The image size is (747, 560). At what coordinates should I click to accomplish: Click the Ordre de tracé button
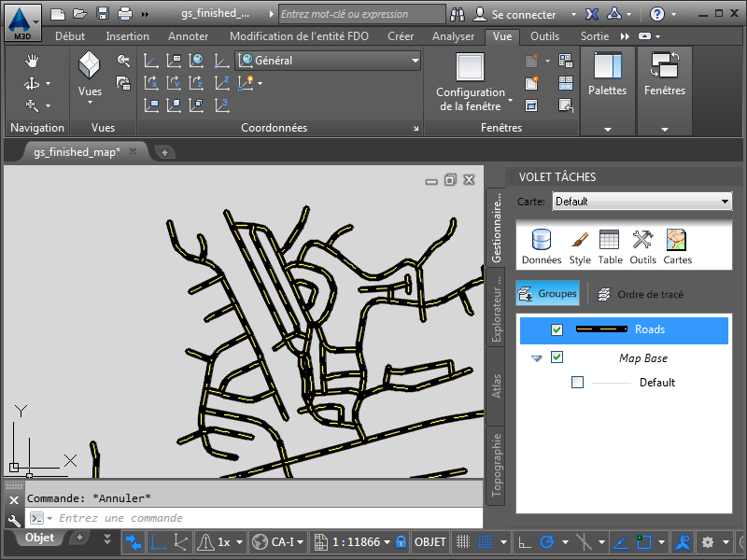[x=641, y=294]
